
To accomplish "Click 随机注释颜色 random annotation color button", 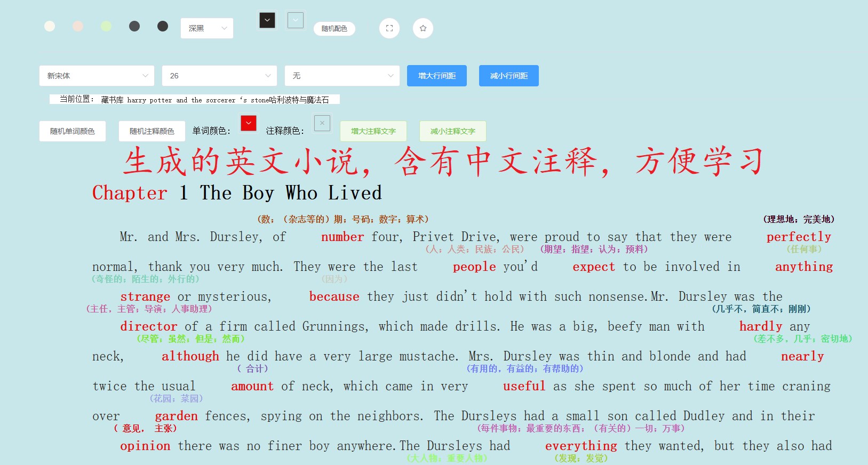I will [152, 131].
